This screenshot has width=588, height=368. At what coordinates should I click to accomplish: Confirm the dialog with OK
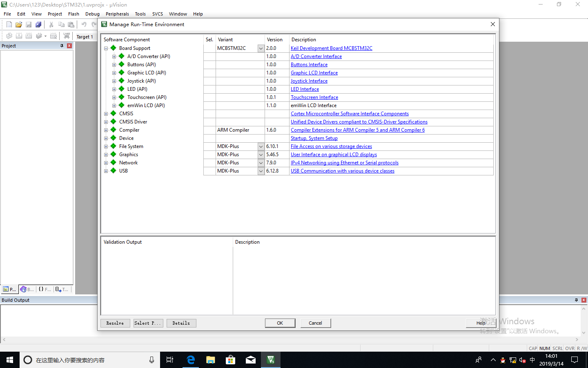point(280,323)
